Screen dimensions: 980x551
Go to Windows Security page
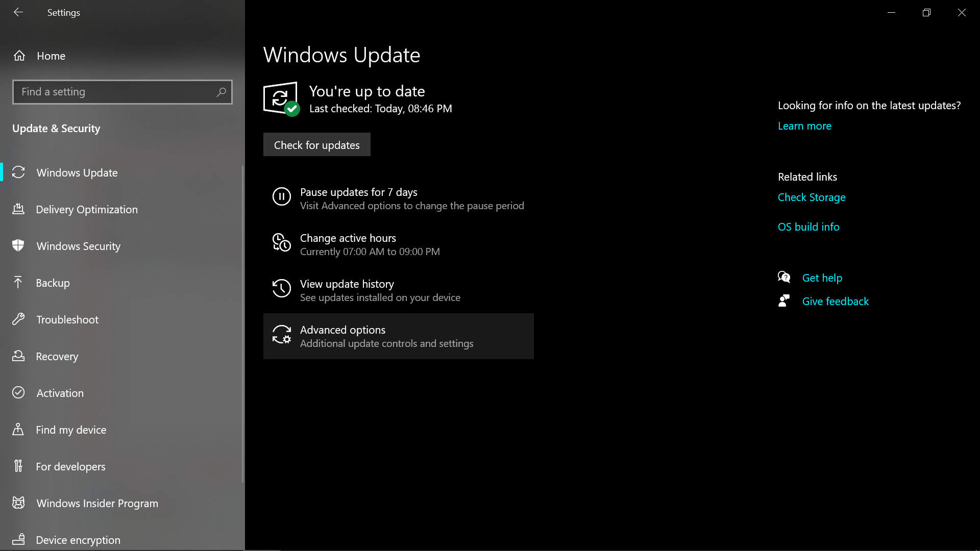pyautogui.click(x=121, y=246)
